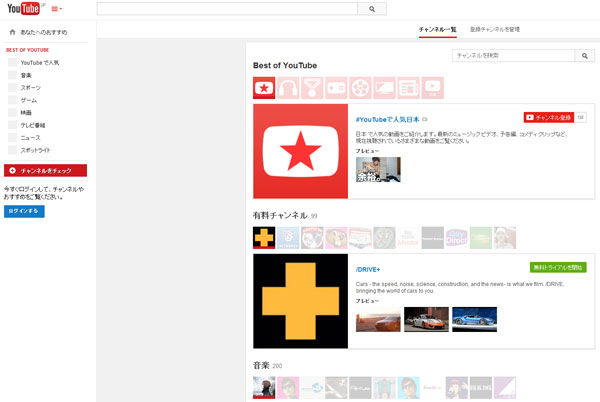Viewport: 600px width, 402px height.
Task: Select the play-button spotlight category icon
Action: click(x=433, y=88)
